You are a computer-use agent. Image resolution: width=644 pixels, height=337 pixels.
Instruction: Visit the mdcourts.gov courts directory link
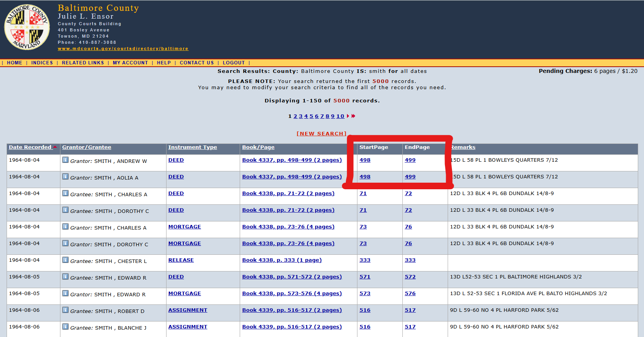tap(123, 49)
